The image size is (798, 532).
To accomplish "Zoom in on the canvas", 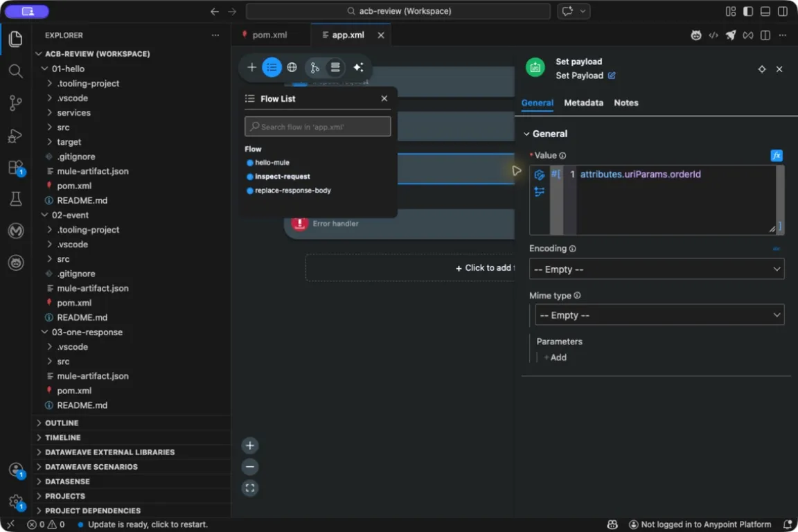I will tap(250, 445).
